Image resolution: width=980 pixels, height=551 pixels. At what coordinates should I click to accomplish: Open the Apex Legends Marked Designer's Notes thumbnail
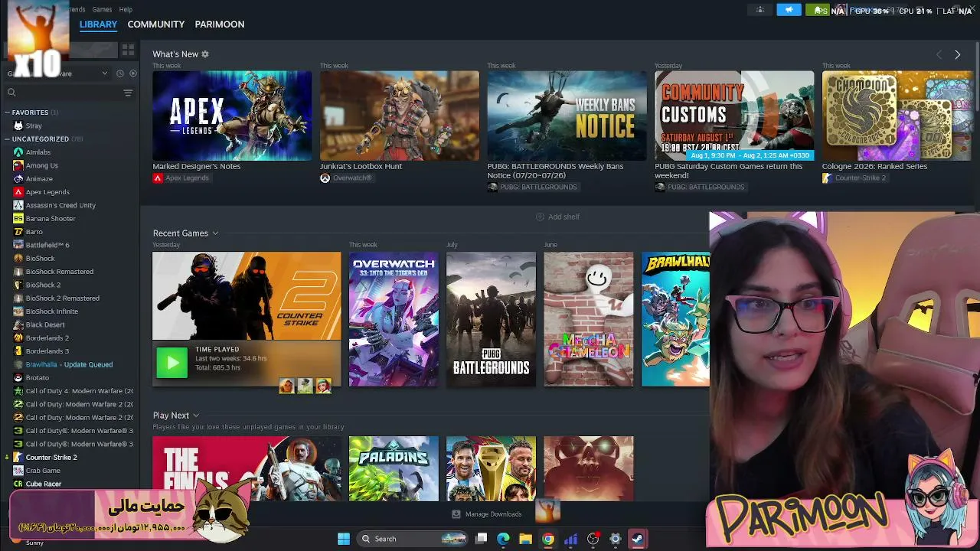[x=232, y=116]
